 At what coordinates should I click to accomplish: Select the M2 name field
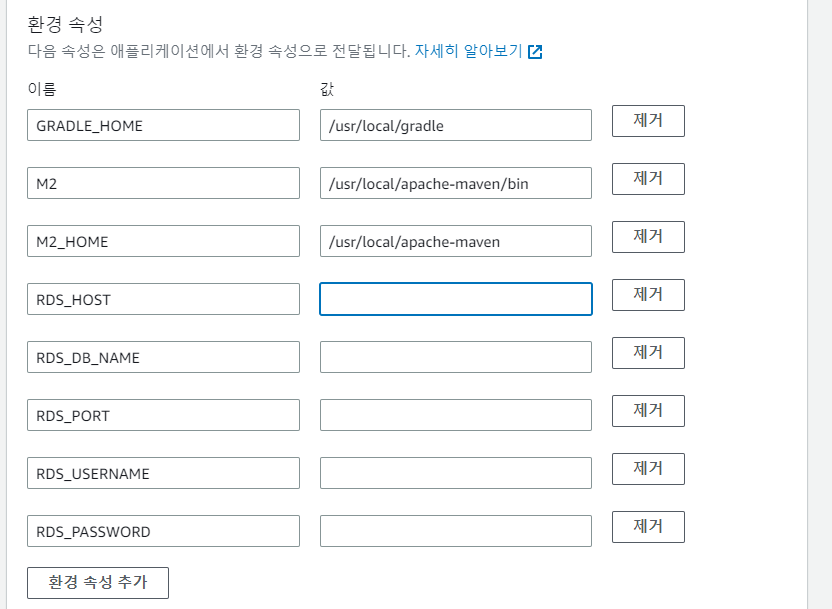tap(163, 183)
